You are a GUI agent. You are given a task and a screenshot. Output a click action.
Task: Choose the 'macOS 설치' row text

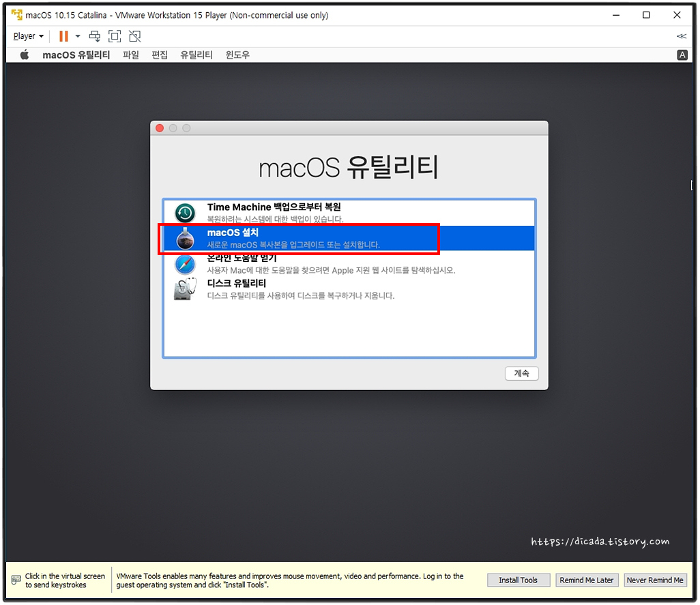pos(233,233)
